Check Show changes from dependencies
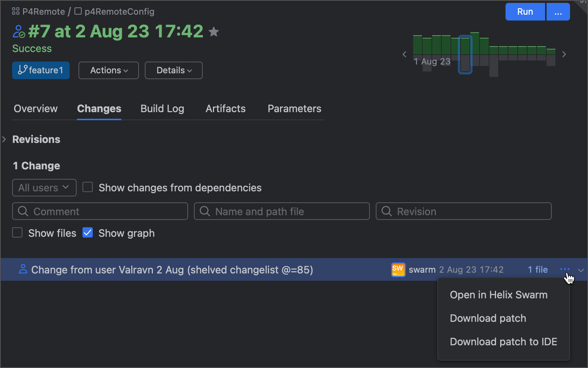588x368 pixels. [88, 187]
